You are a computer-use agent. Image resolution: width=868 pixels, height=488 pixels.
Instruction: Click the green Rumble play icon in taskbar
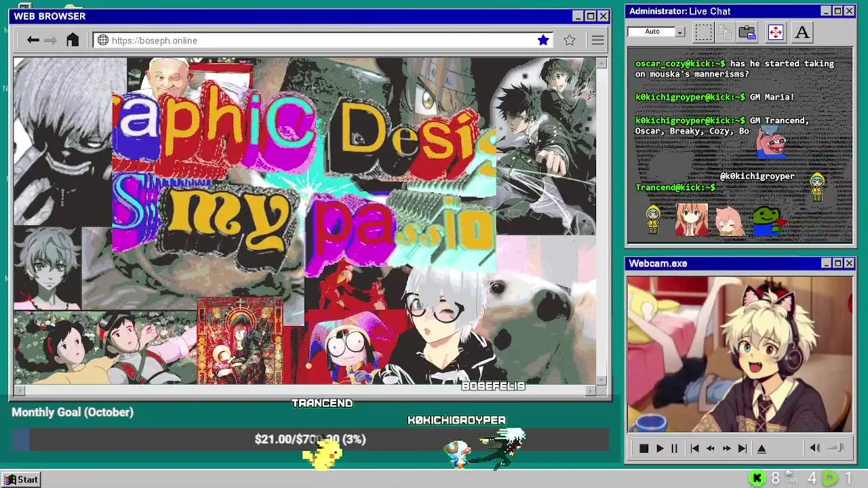830,479
